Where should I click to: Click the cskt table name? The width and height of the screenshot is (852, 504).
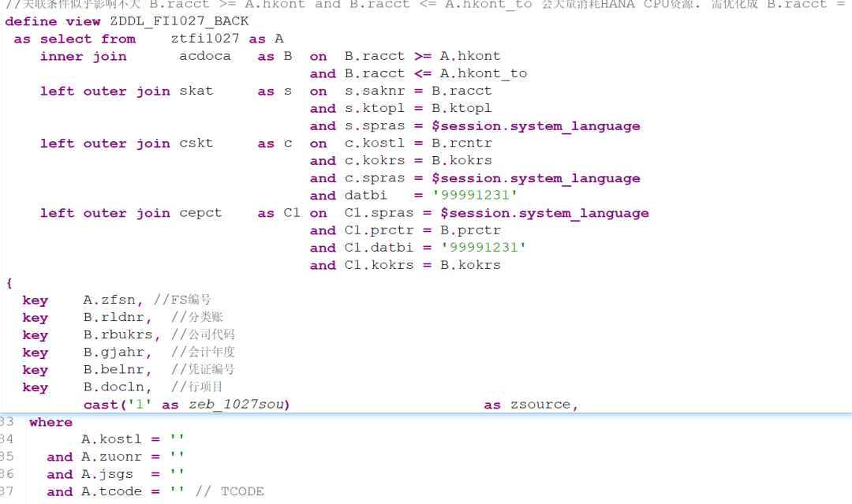[x=196, y=143]
